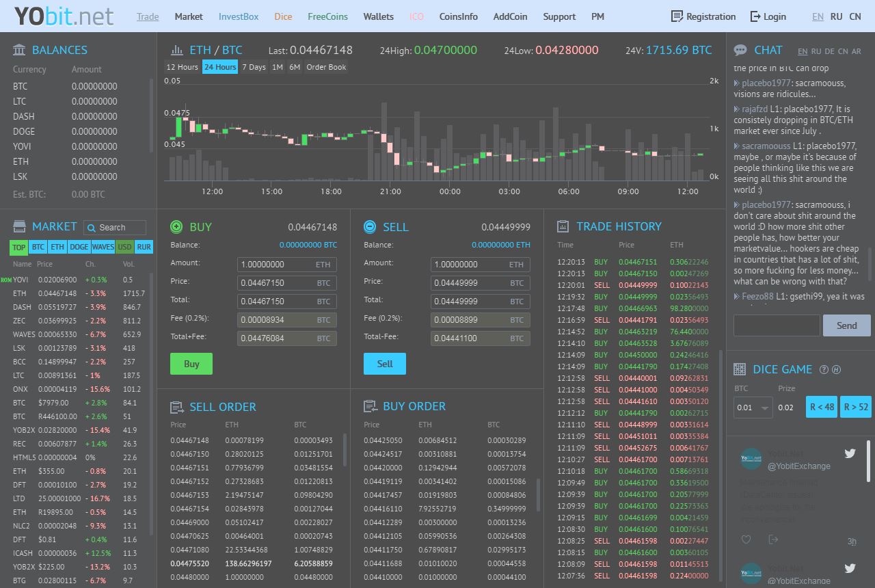This screenshot has width=875, height=588.
Task: Select the 1M chart range
Action: (278, 67)
